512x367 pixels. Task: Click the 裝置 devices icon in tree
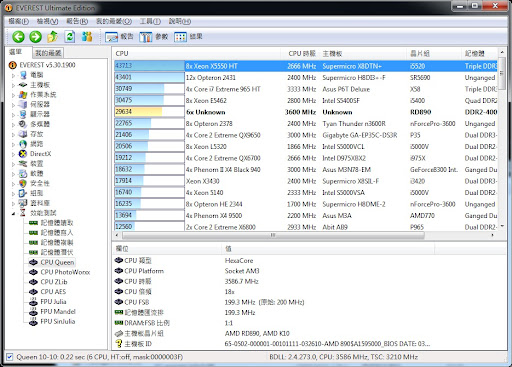tap(23, 163)
